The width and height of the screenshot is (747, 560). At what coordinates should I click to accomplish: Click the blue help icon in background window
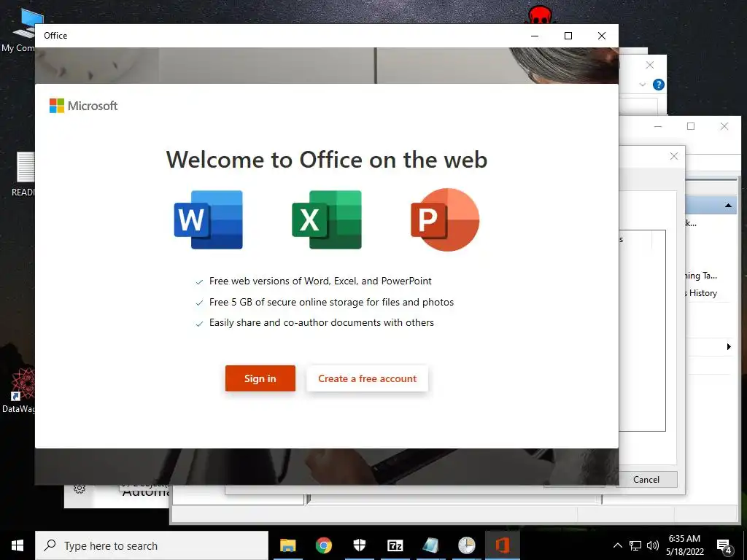coord(659,85)
